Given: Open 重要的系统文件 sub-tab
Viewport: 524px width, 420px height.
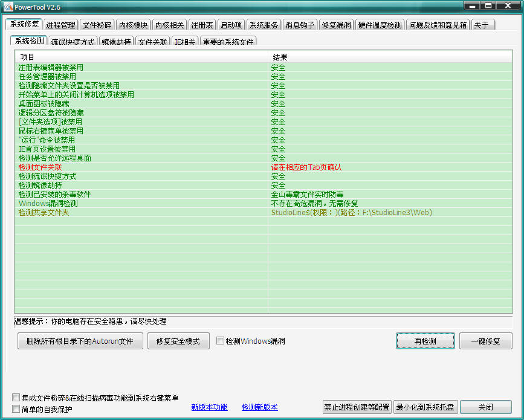Looking at the screenshot, I should click(x=228, y=41).
